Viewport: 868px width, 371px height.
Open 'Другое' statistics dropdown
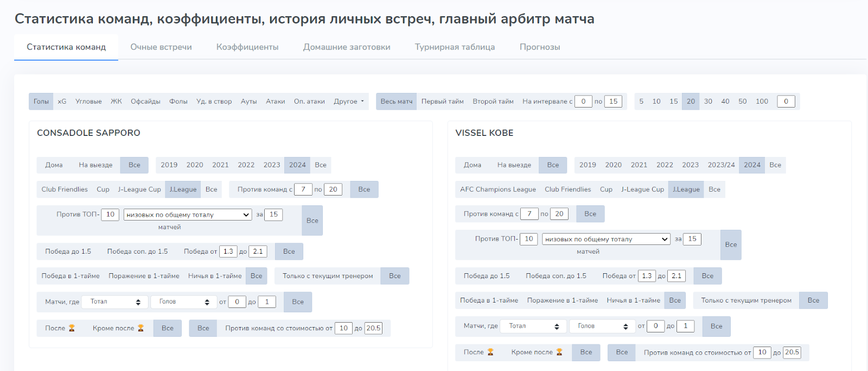click(x=349, y=102)
